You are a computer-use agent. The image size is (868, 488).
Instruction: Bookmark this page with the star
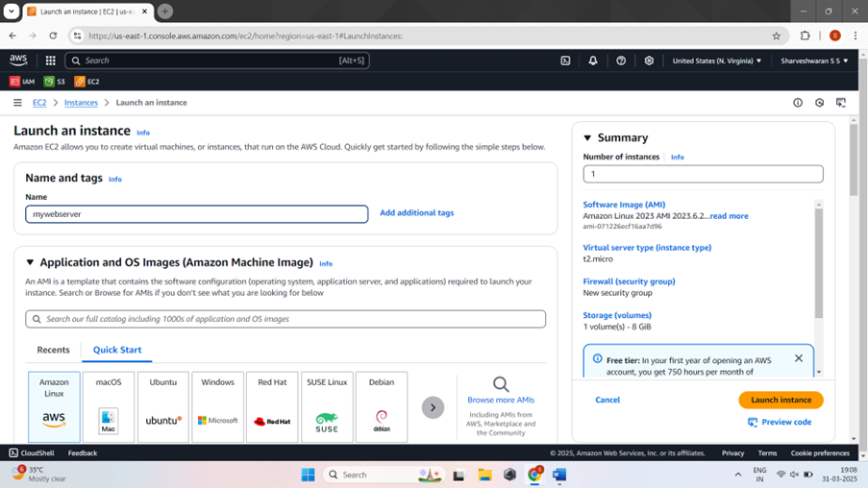[x=776, y=36]
